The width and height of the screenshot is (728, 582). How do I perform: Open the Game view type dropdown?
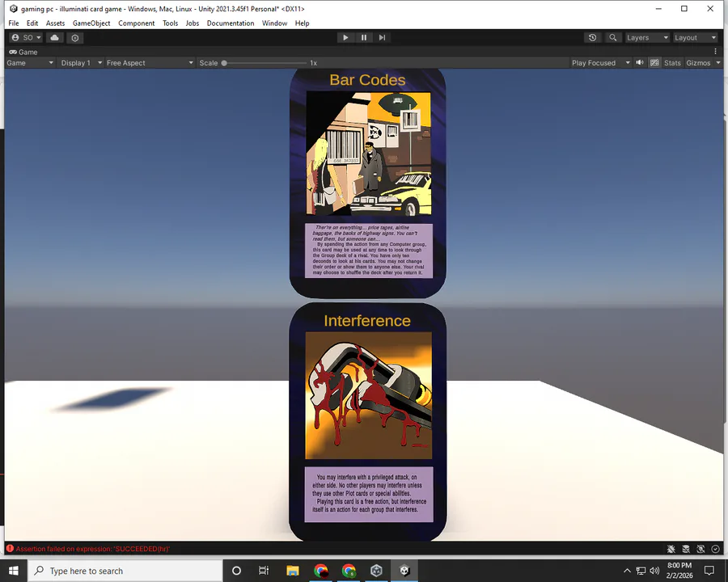coord(30,63)
